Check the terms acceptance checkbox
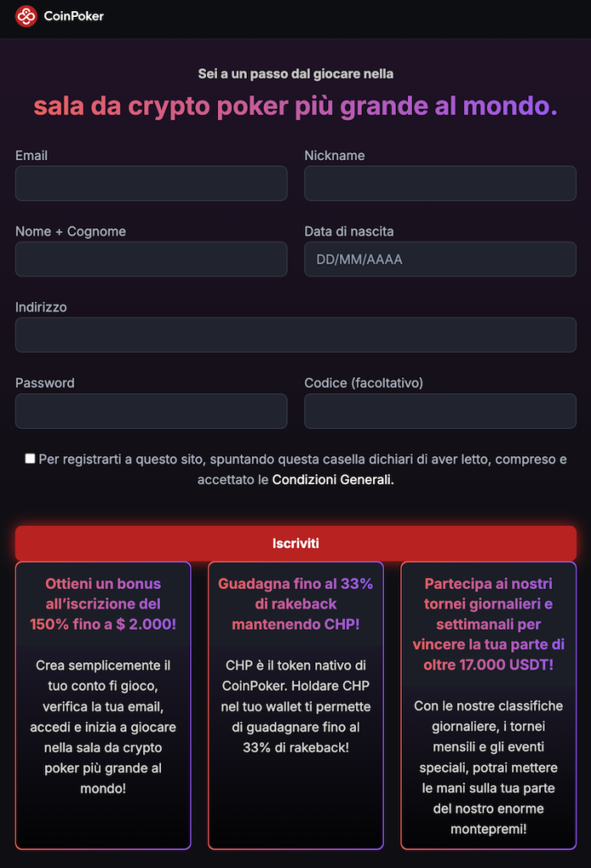 click(30, 458)
